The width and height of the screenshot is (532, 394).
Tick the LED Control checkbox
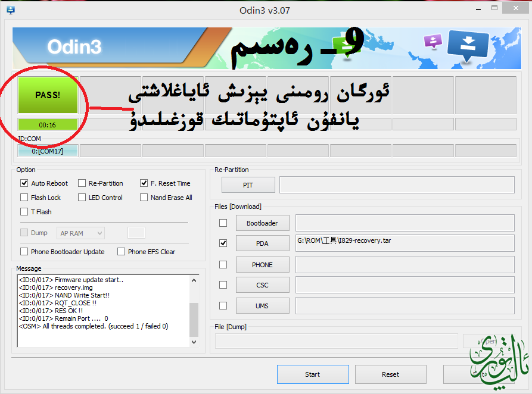82,198
